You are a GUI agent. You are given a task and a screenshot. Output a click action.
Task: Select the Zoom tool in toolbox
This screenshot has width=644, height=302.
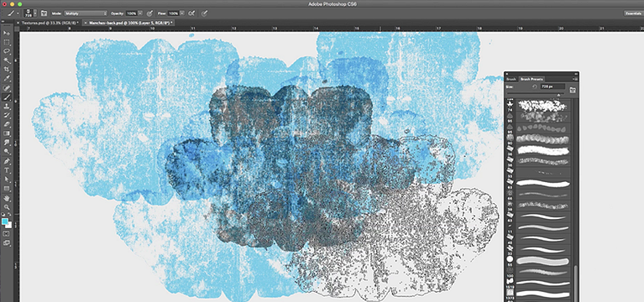pyautogui.click(x=7, y=207)
